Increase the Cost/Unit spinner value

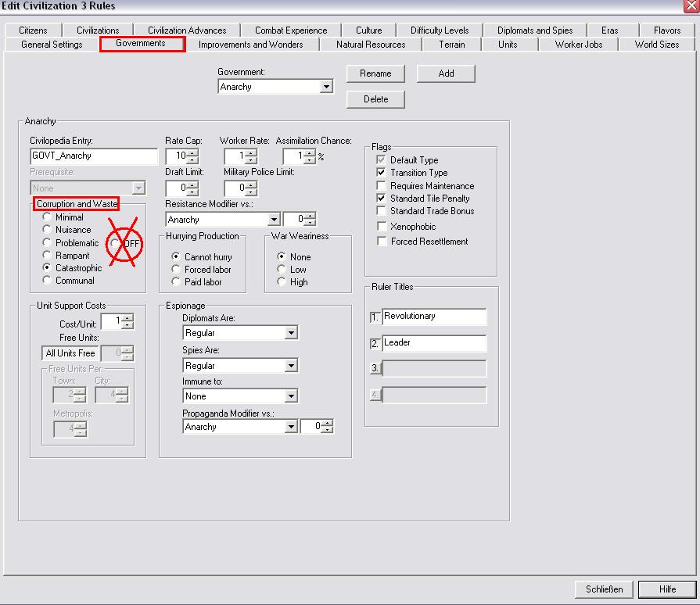(128, 317)
